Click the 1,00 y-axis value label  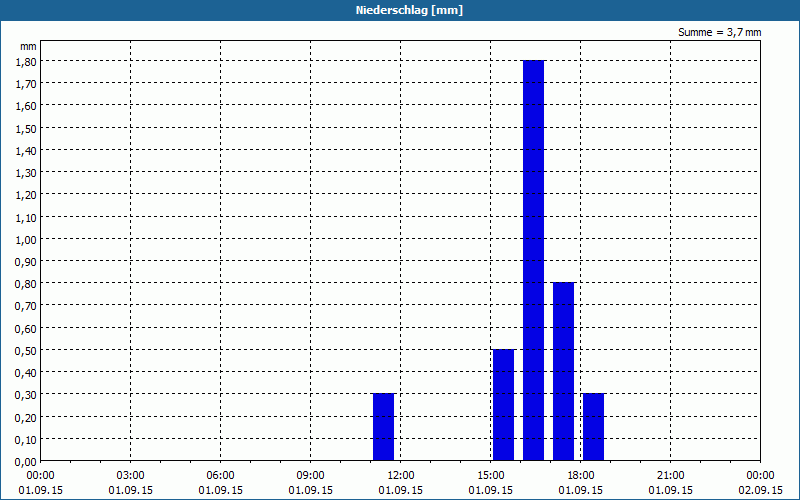pos(26,240)
